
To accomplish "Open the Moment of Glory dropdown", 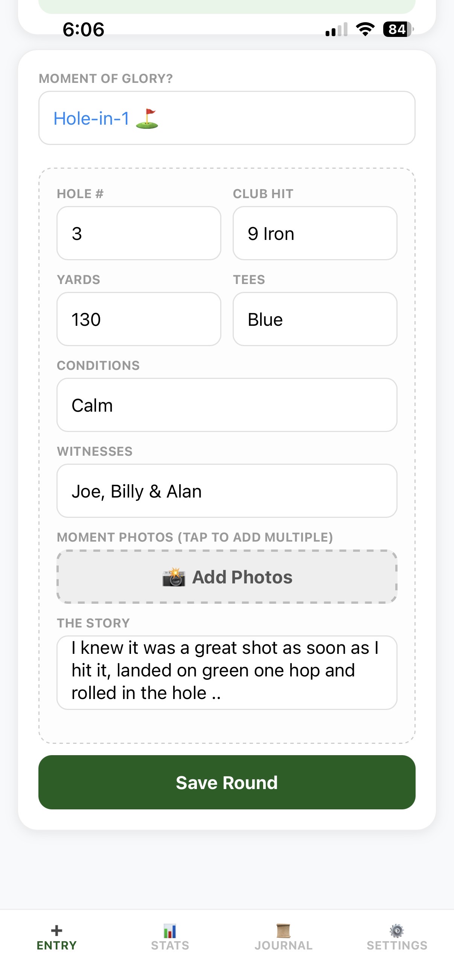I will pyautogui.click(x=227, y=118).
